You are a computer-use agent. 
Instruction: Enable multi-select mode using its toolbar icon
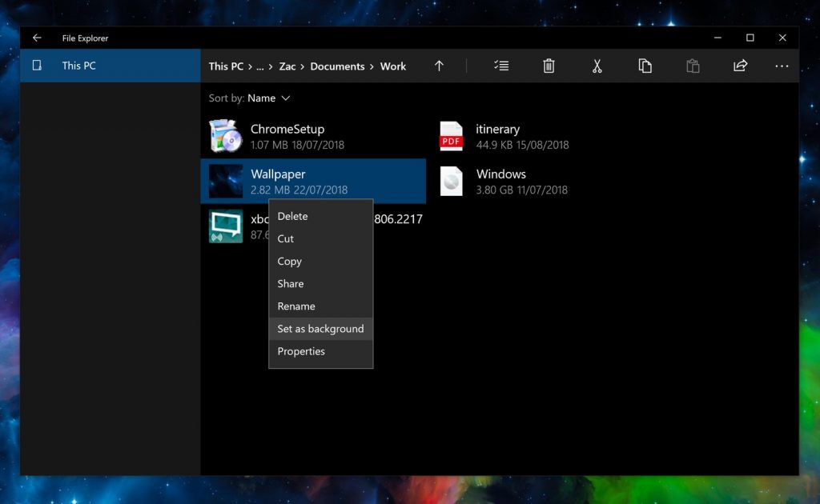point(501,66)
